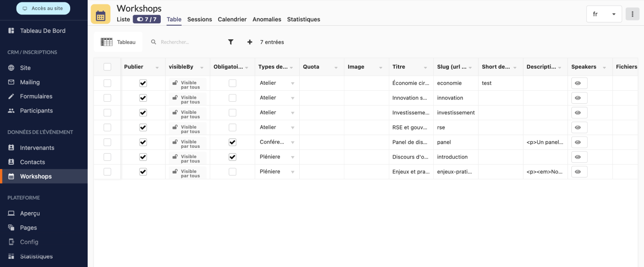The height and width of the screenshot is (267, 644).
Task: Click the Rechercher search field
Action: point(184,42)
